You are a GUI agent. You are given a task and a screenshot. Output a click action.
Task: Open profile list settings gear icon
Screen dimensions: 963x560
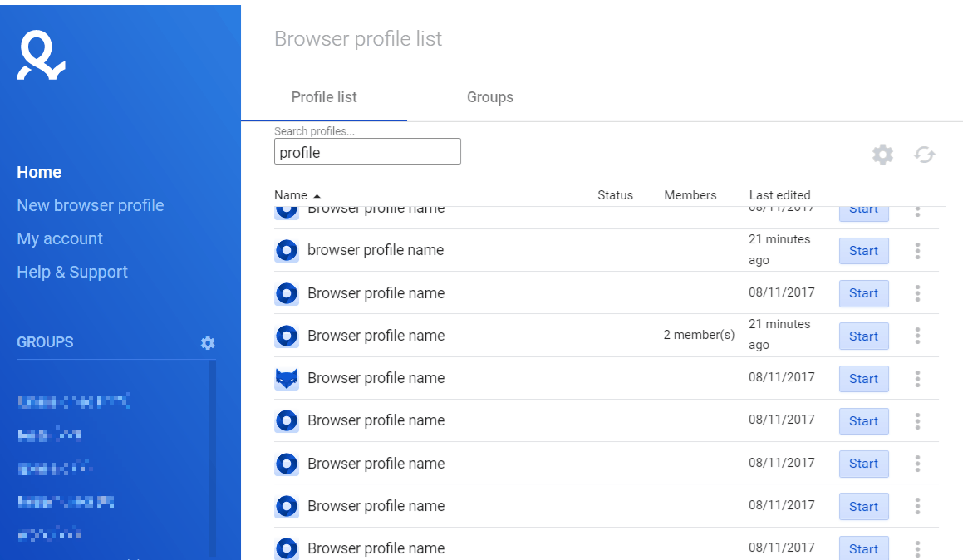click(x=882, y=155)
